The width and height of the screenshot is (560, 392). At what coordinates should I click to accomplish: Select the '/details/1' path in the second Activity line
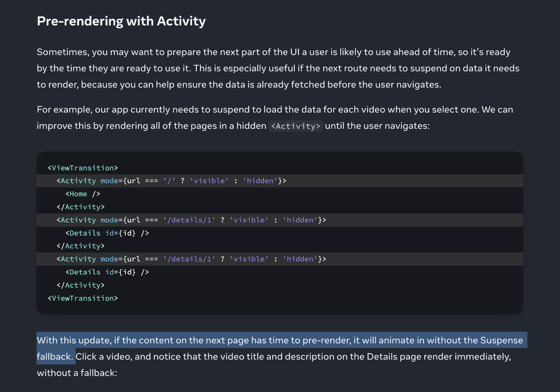[188, 220]
